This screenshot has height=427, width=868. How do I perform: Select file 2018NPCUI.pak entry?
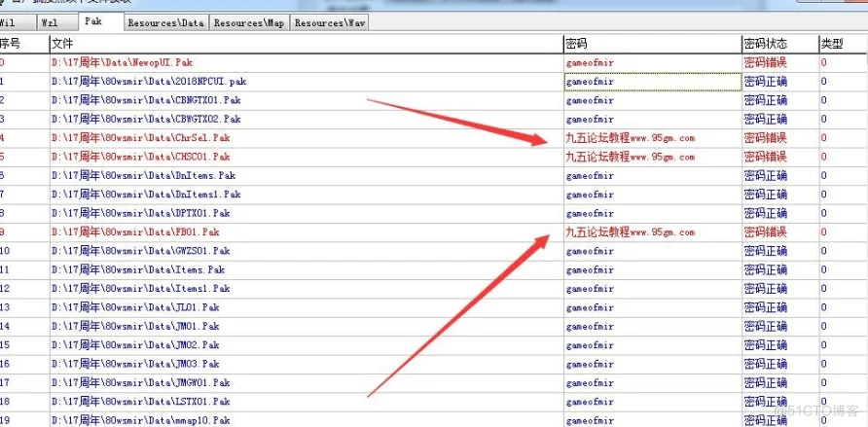149,82
